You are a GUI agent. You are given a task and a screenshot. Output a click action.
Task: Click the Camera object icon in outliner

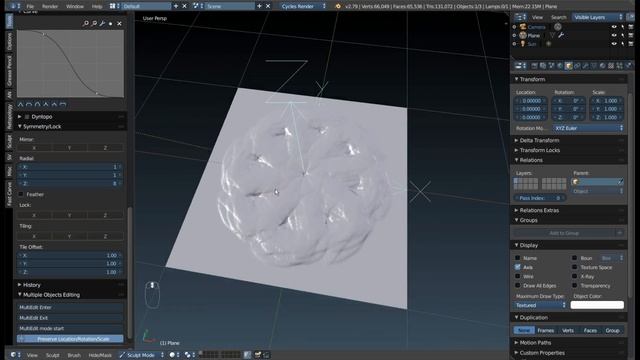point(523,27)
